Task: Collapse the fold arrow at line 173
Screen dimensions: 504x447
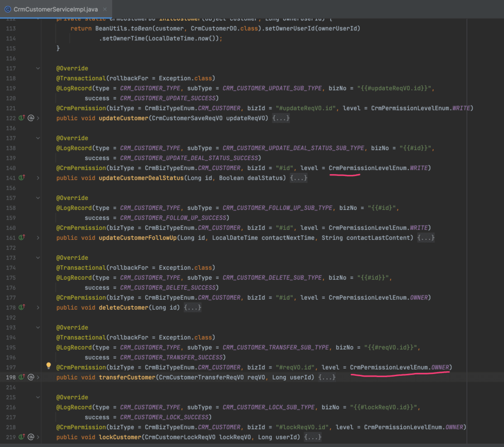Action: (x=38, y=258)
